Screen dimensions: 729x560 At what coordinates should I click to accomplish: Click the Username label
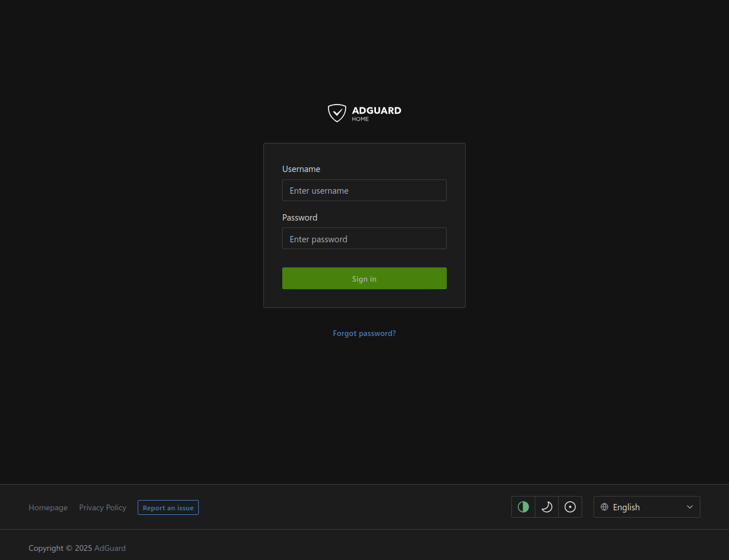click(x=301, y=169)
